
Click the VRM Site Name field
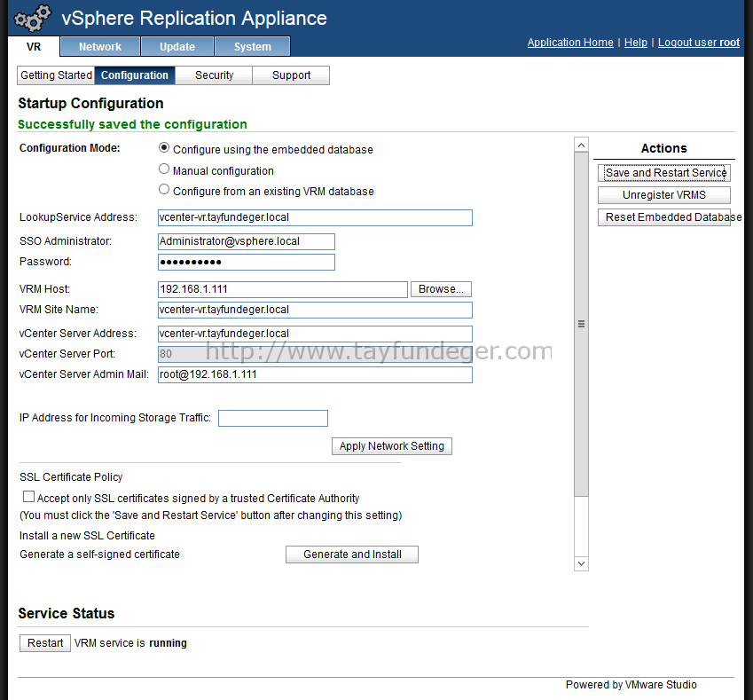[x=315, y=310]
